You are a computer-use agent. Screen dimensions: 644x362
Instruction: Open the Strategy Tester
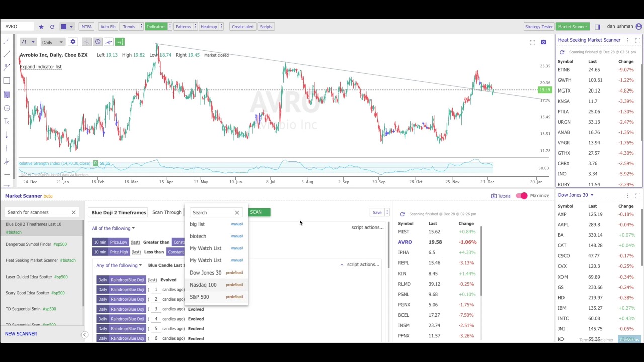pyautogui.click(x=539, y=27)
